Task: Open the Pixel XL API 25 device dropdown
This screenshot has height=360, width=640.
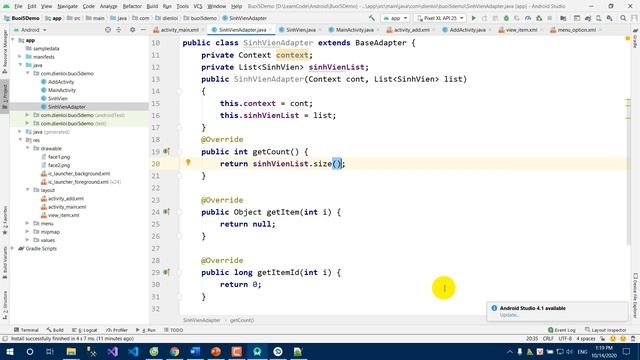Action: coord(440,18)
